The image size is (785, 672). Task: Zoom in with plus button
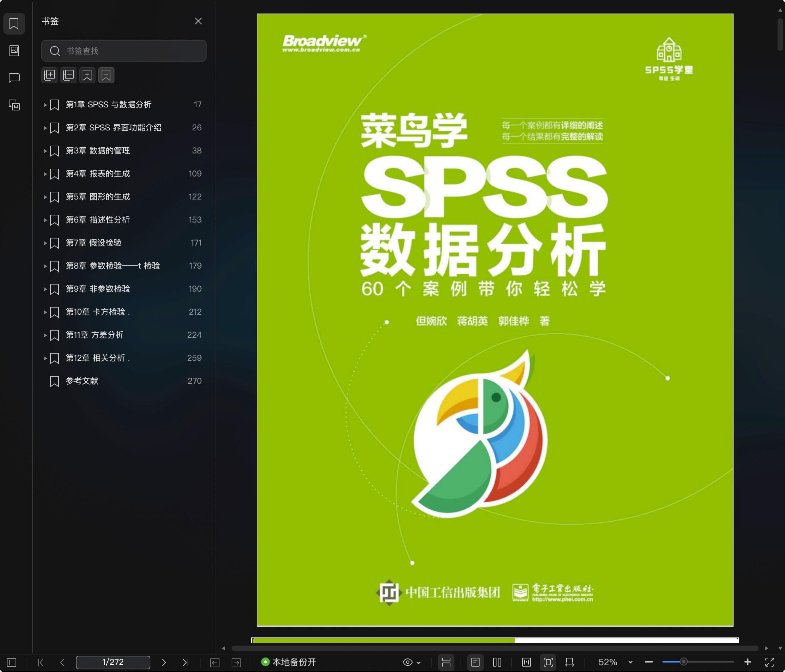[747, 662]
